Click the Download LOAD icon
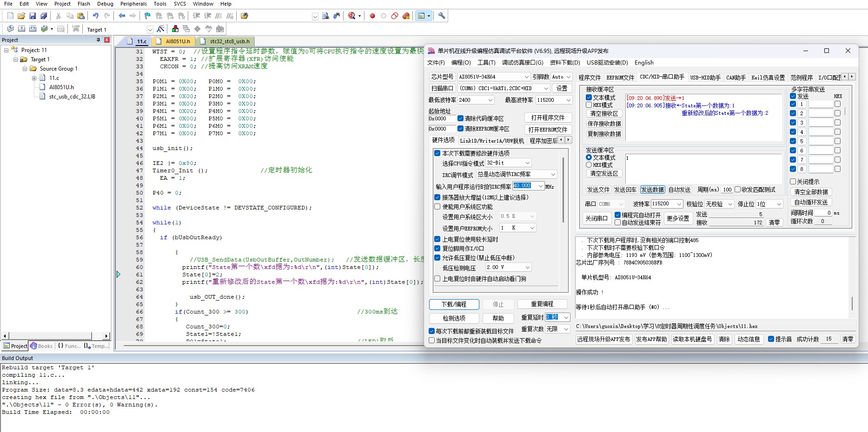 click(x=76, y=29)
